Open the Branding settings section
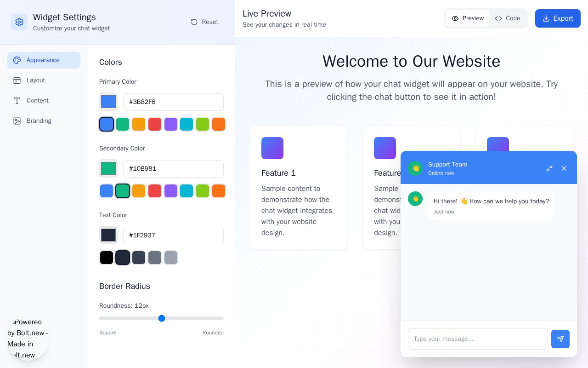 (x=44, y=121)
